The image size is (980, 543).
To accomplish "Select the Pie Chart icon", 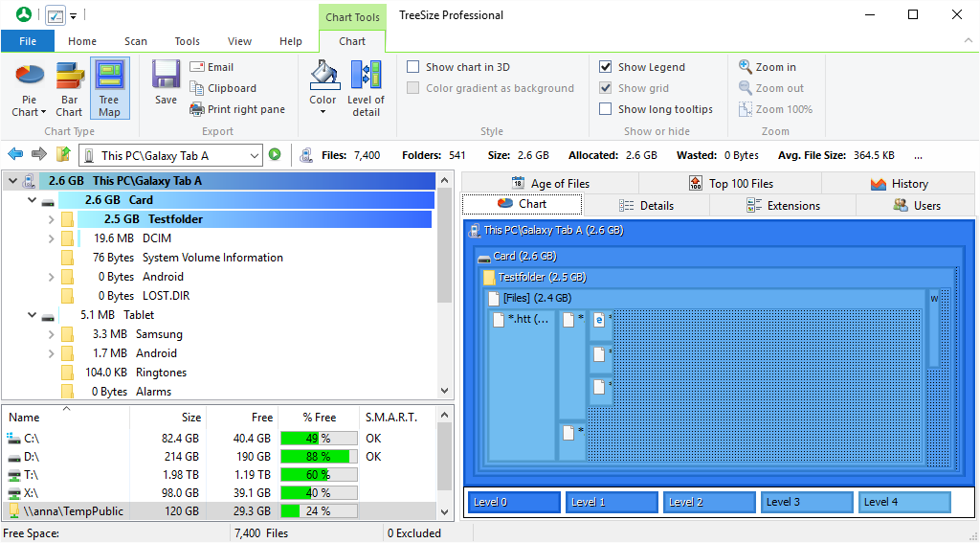I will pyautogui.click(x=30, y=77).
